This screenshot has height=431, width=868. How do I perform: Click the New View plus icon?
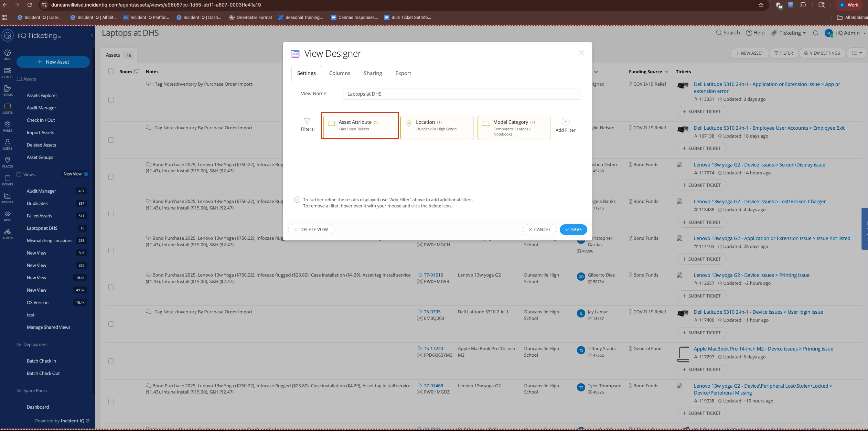pyautogui.click(x=86, y=174)
